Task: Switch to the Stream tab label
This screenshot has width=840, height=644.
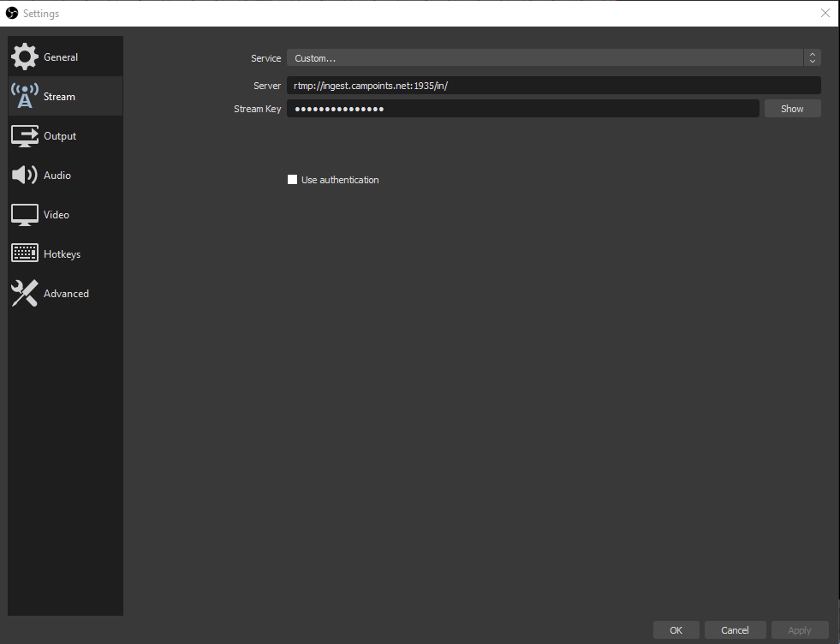Action: 59,97
